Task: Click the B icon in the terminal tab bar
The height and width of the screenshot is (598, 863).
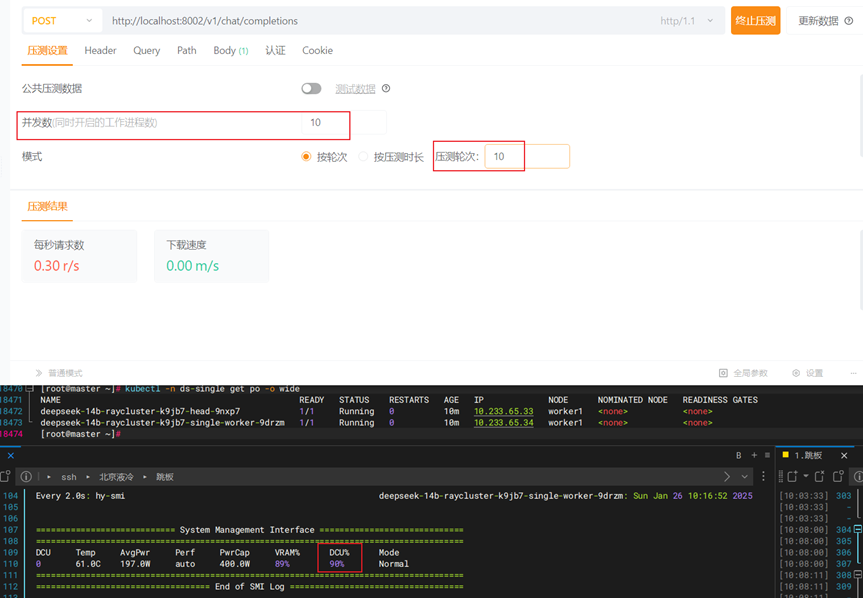Action: [739, 456]
